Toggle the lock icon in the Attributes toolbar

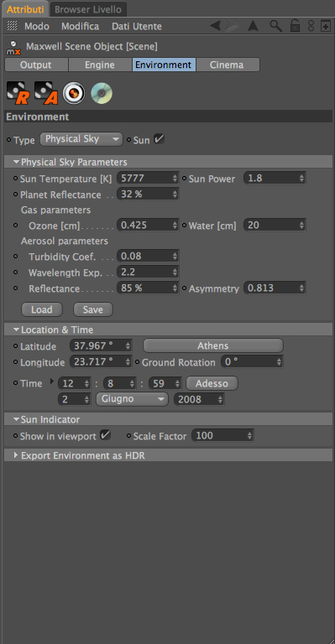point(295,26)
